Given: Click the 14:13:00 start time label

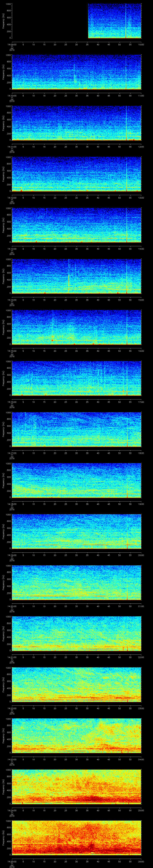Looking at the screenshot, I should click(12, 249).
